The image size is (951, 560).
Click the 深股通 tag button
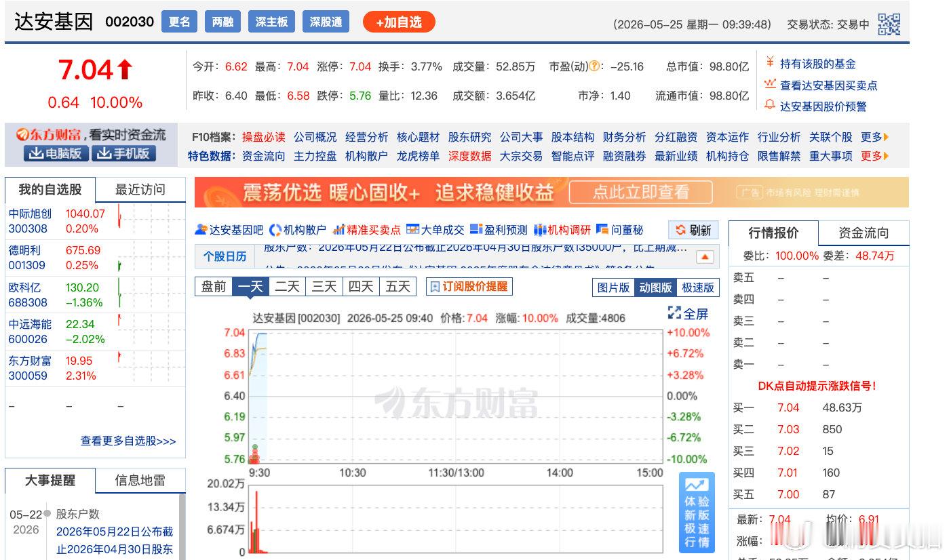click(x=326, y=22)
